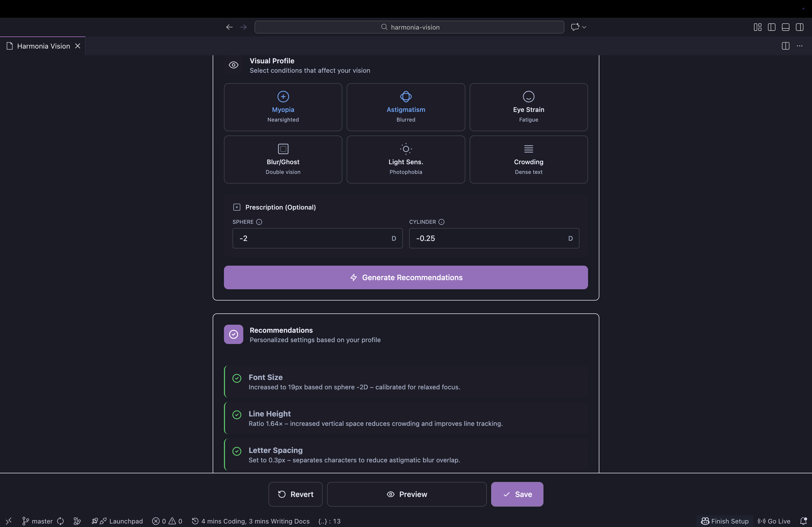Toggle the primary sidebar layout icon

(771, 27)
